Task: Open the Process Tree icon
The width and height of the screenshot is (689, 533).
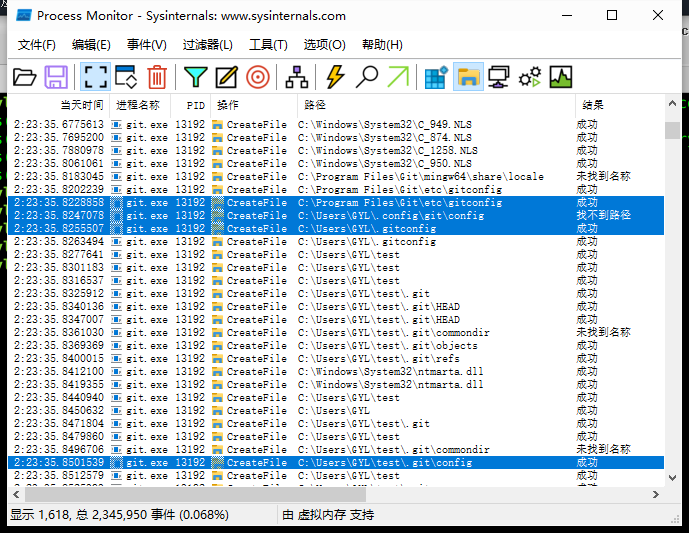Action: point(297,77)
